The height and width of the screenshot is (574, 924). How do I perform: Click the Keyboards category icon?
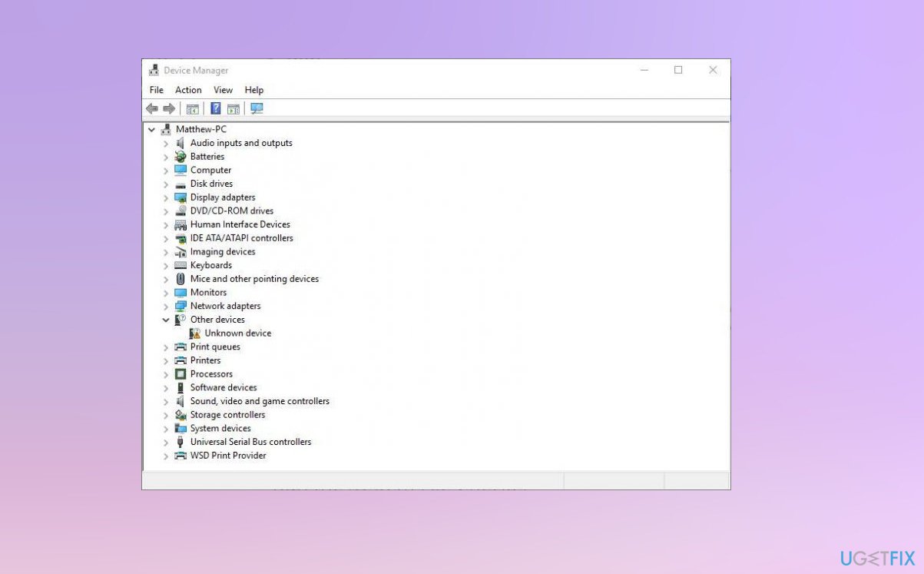pyautogui.click(x=180, y=265)
